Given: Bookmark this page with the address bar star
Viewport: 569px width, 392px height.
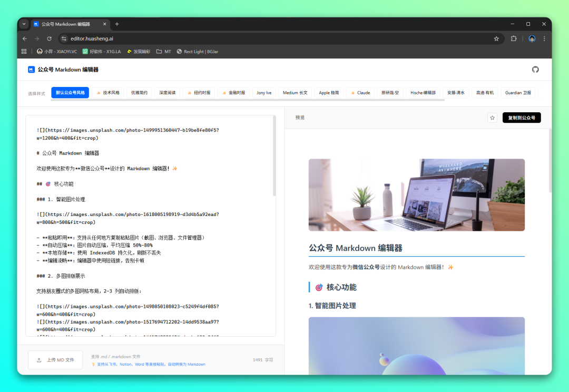Looking at the screenshot, I should coord(496,38).
